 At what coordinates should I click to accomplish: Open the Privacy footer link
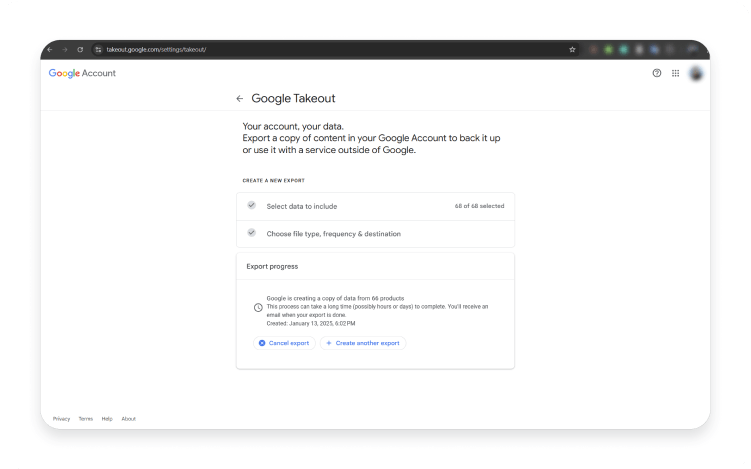coord(61,419)
